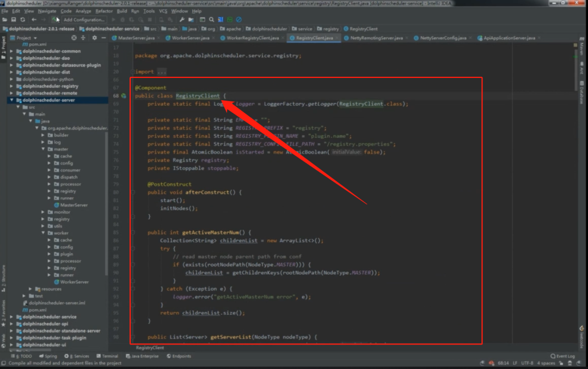The image size is (588, 369).
Task: Switch to MasterServer.java tab
Action: coord(136,38)
